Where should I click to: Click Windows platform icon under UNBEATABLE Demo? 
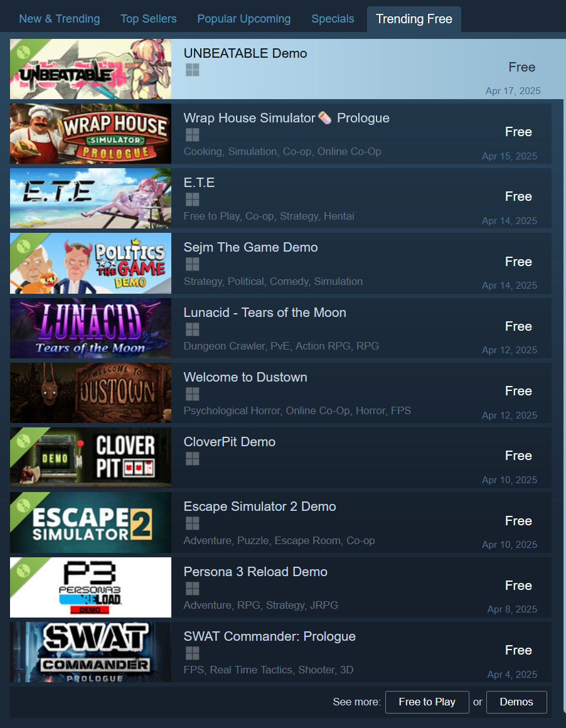point(192,70)
